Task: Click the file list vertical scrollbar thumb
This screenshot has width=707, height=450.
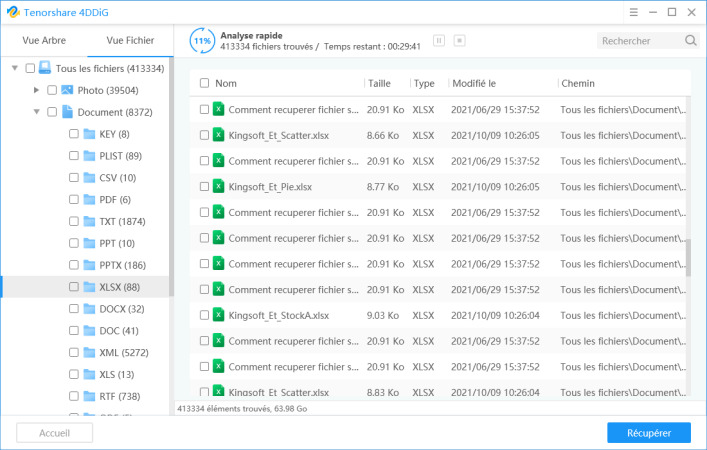Action: pos(688,257)
